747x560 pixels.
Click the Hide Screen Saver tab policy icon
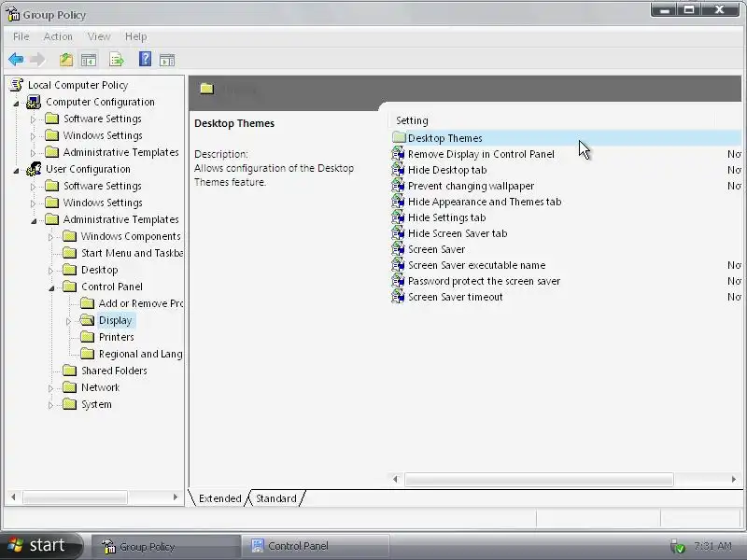[398, 233]
